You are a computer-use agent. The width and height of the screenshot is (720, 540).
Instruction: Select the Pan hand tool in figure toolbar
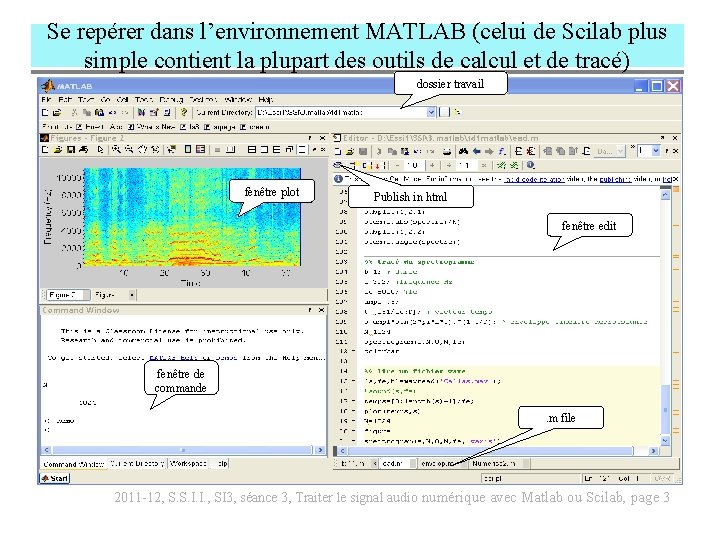click(143, 150)
